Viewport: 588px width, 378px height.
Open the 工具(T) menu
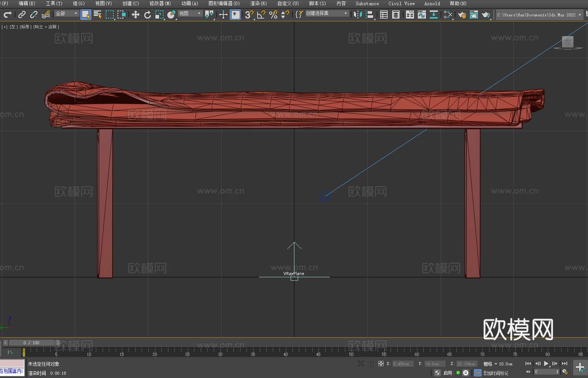[x=54, y=3]
